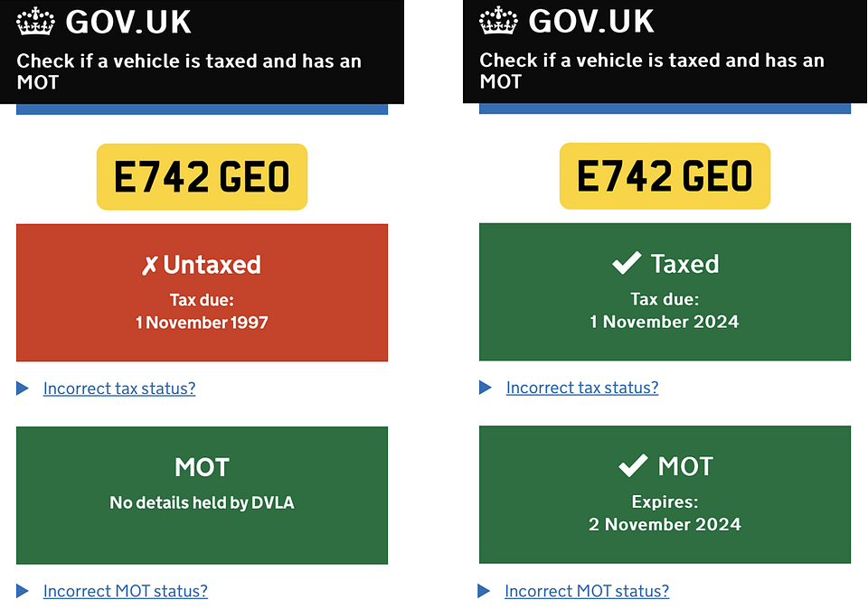Expand the Incorrect tax status section on the right

coord(581,388)
